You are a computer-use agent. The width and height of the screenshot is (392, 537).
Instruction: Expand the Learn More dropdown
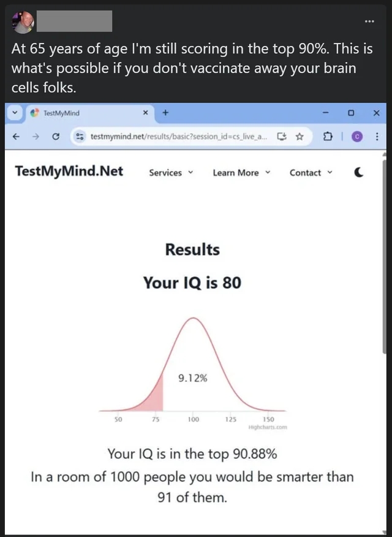(241, 173)
